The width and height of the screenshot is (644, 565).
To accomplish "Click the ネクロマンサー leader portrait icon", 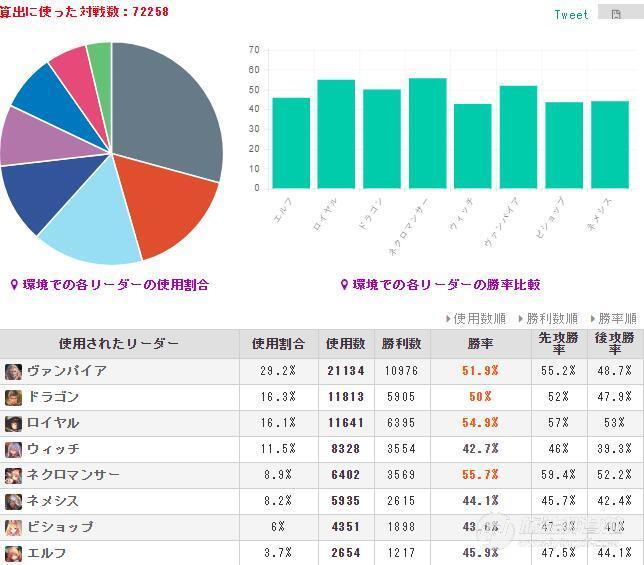I will tap(13, 475).
